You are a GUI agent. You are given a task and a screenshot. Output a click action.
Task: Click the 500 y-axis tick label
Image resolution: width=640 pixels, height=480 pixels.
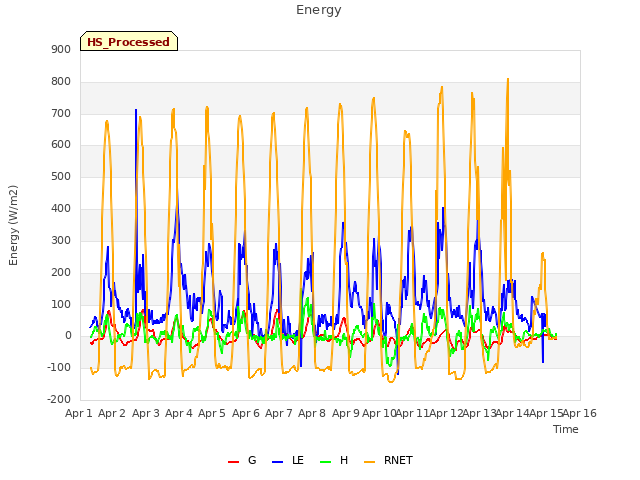(x=61, y=177)
